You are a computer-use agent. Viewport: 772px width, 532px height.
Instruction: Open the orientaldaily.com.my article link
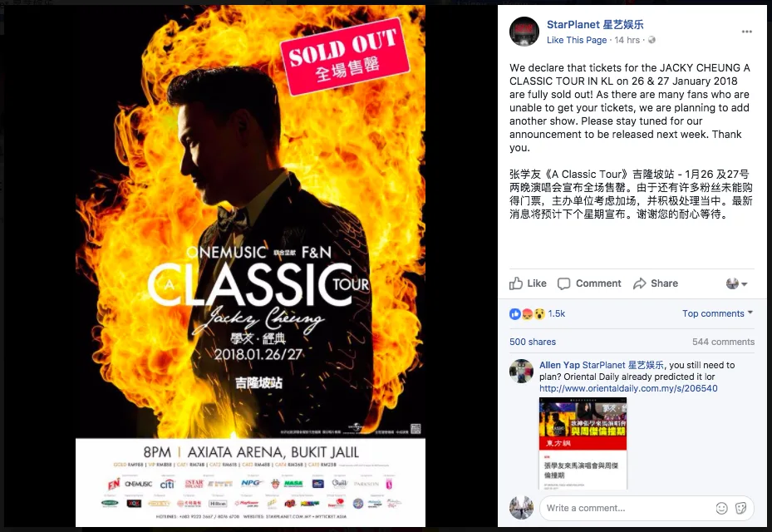628,389
